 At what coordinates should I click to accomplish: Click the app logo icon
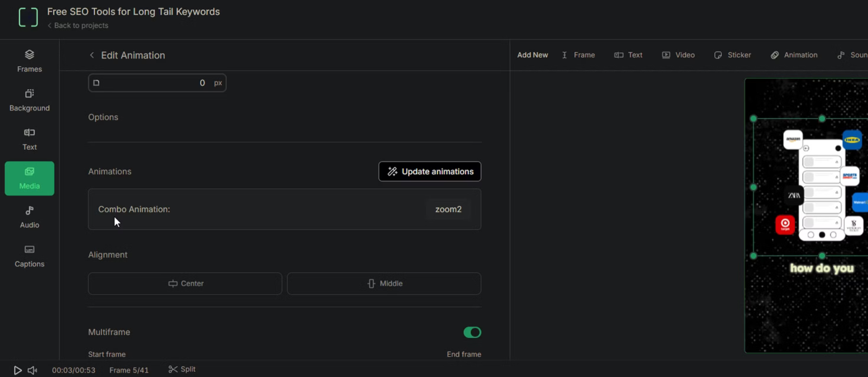[x=28, y=18]
